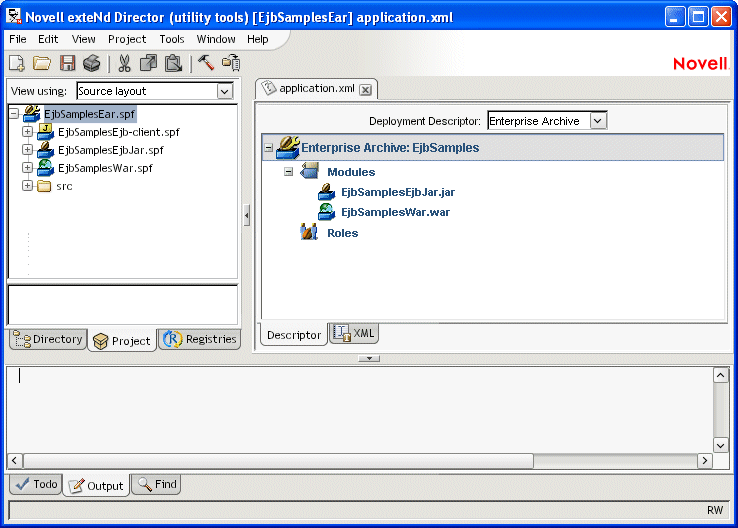Viewport: 738px width, 528px height.
Task: Collapse the Modules node
Action: tap(289, 172)
